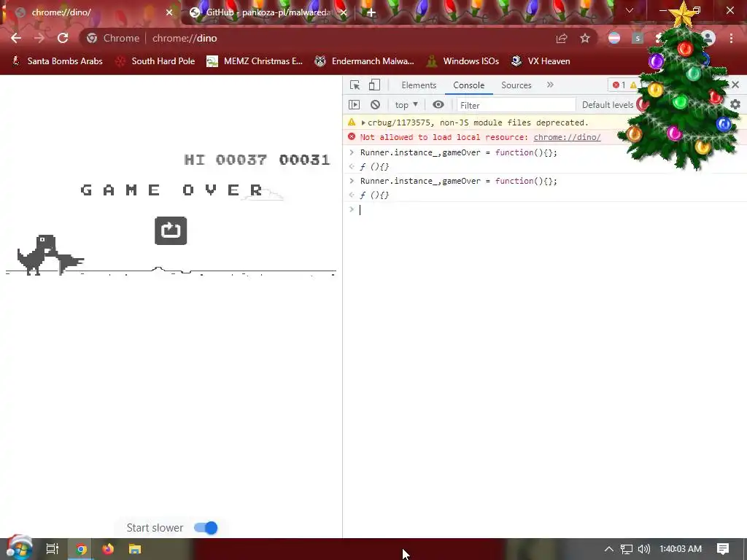
Task: Open VX Heaven bookmark
Action: coord(541,61)
